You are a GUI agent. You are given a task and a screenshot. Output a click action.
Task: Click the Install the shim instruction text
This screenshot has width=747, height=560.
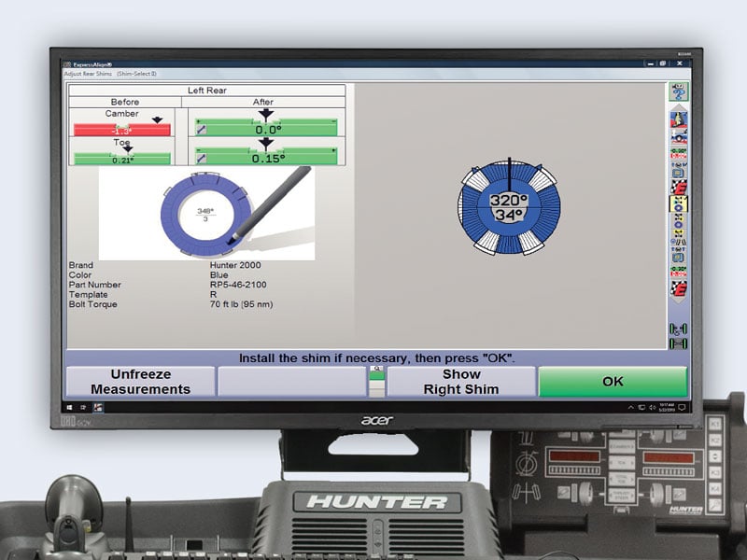point(377,358)
